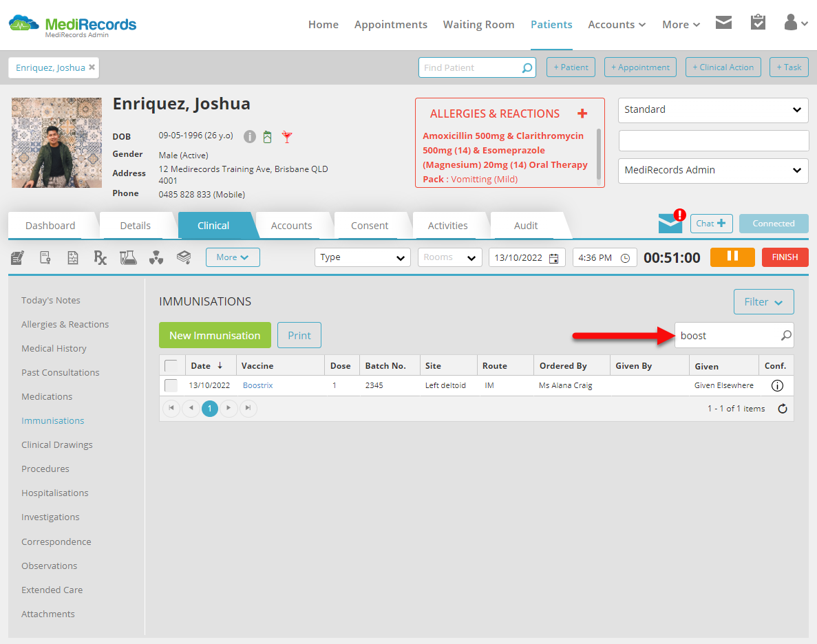Click the patient info icon beside DOB
Viewport: 817px width, 644px height.
(x=250, y=136)
